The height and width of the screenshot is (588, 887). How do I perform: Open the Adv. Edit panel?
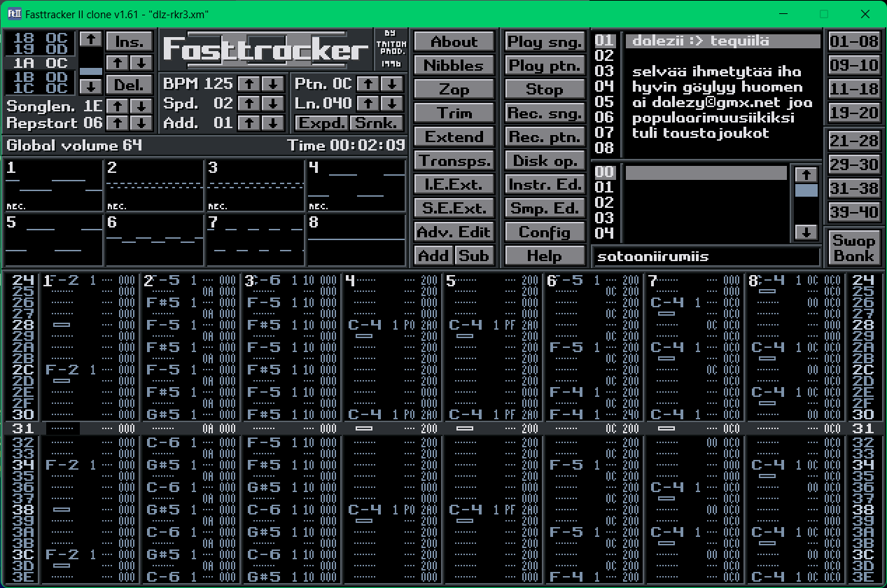(x=454, y=232)
